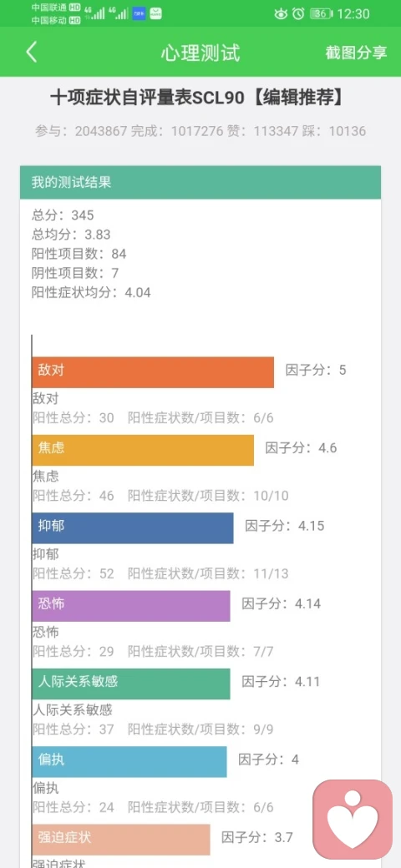This screenshot has width=401, height=868.
Task: Select the peach 强迫症状 bar
Action: tap(121, 840)
